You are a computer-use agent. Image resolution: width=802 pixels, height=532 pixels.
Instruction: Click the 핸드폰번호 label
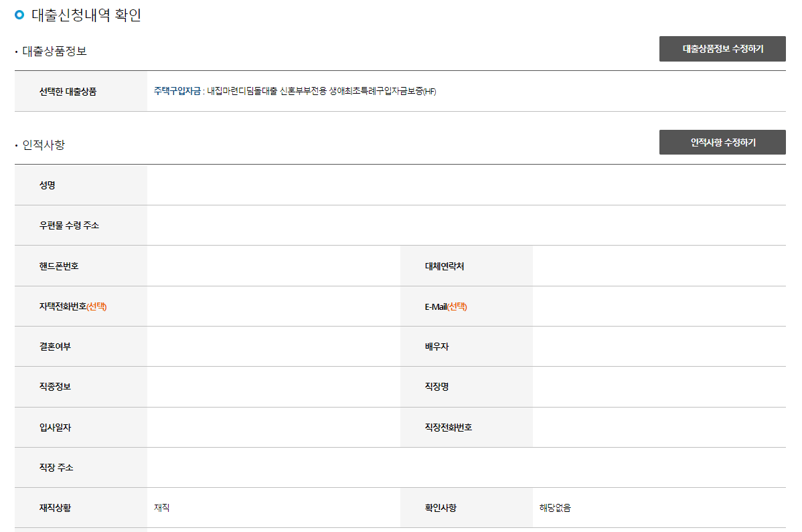click(x=59, y=266)
